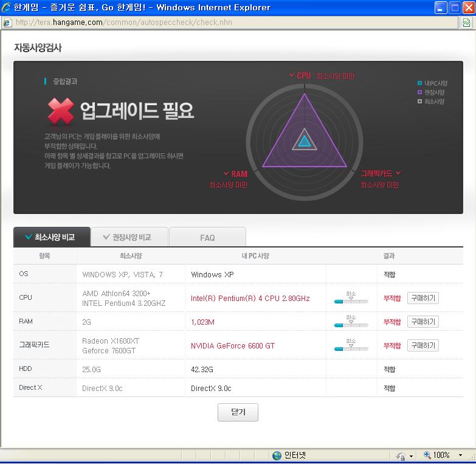476x464 pixels.
Task: Click the 1,023M RAM value
Action: point(203,322)
